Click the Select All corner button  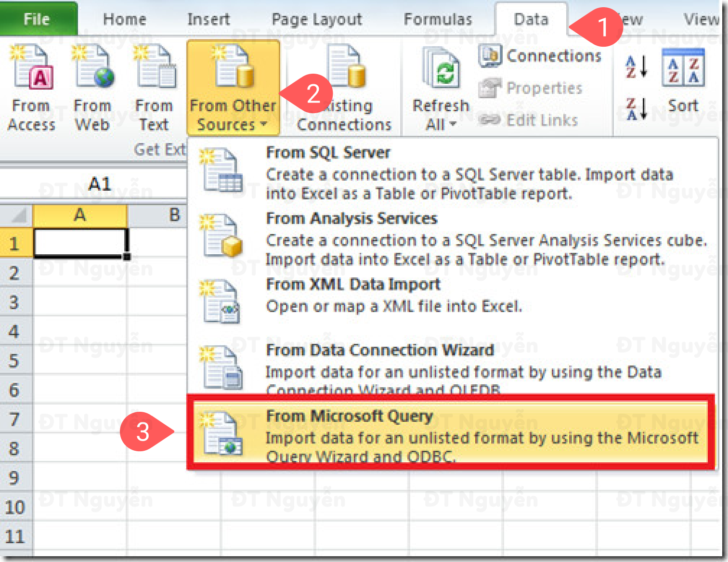pos(16,215)
